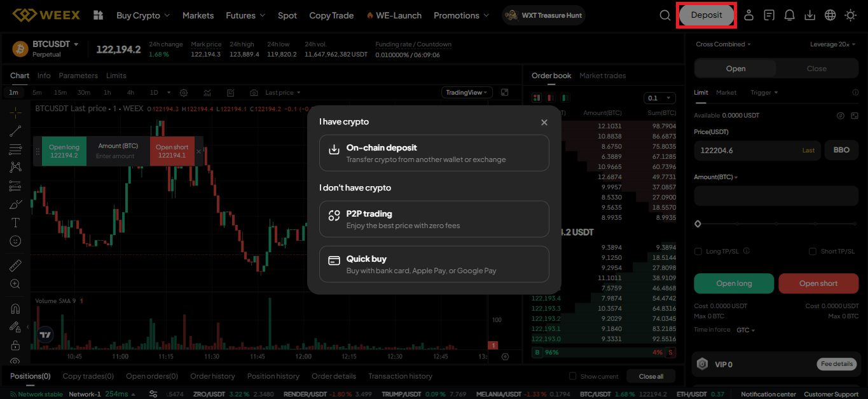Choose On-chain deposit option

434,153
